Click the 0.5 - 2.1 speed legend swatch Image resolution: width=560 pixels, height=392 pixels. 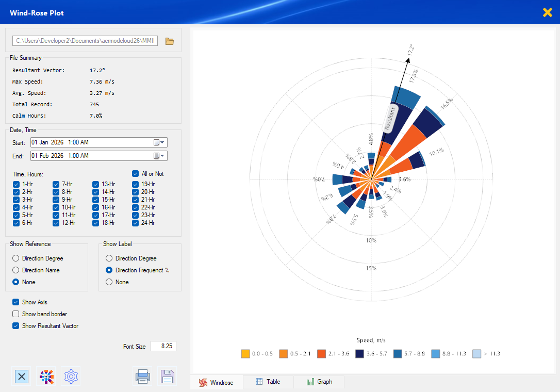(283, 354)
